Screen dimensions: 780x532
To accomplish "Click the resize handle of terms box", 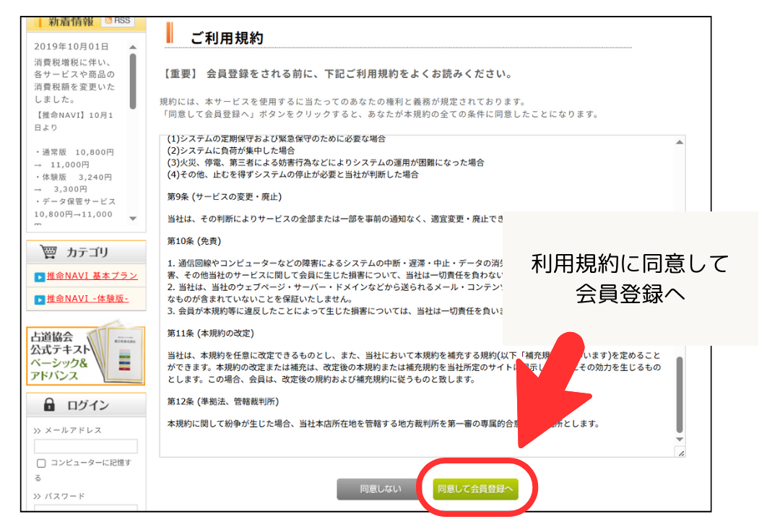I will pos(679,452).
